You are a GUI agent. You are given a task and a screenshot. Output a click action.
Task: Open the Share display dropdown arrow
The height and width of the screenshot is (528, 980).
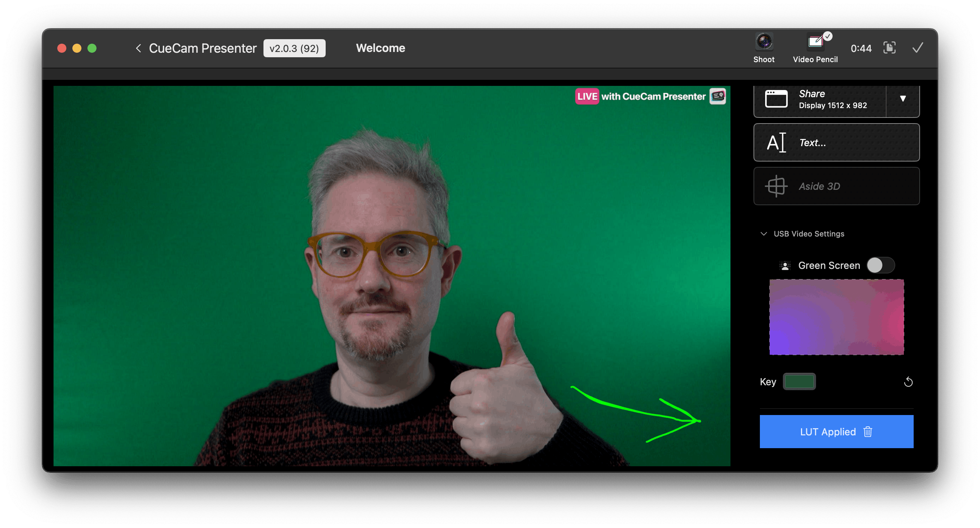[903, 99]
